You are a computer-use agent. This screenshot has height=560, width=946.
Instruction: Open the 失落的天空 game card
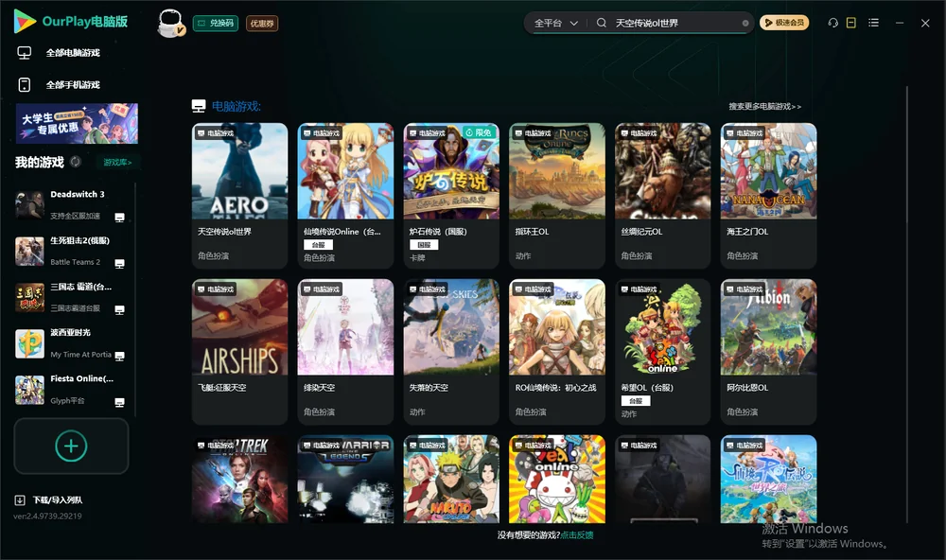click(x=451, y=352)
